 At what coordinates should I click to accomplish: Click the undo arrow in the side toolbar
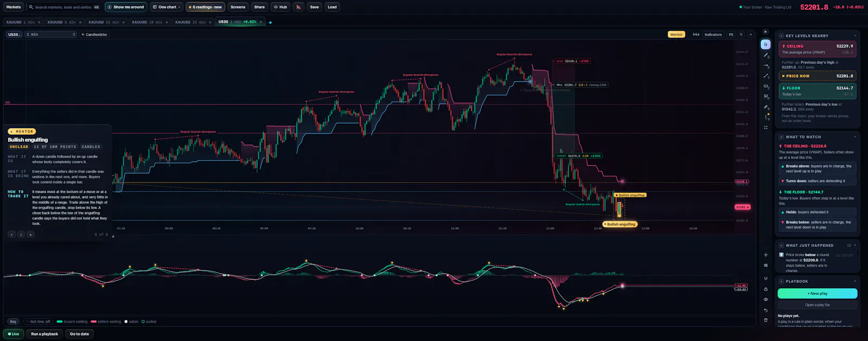[765, 310]
